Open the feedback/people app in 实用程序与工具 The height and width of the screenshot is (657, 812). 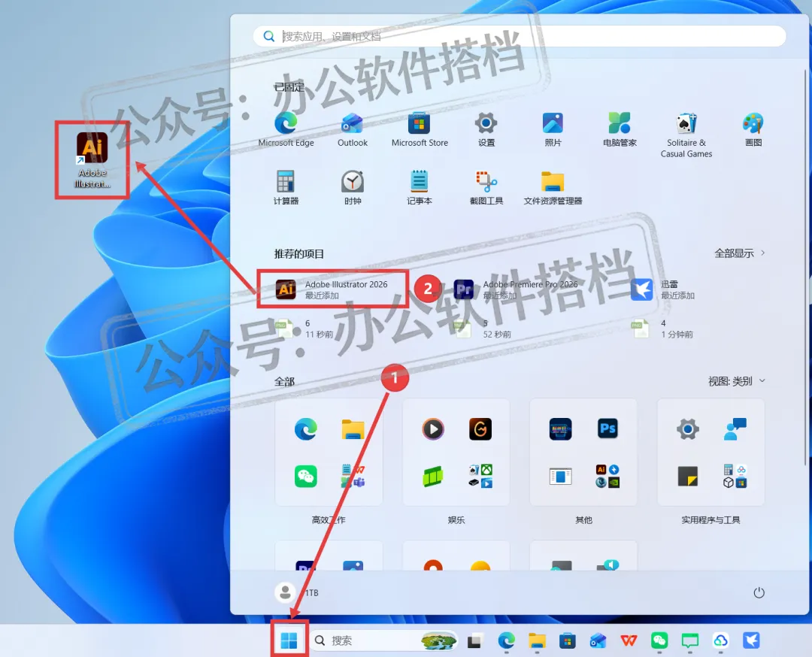[x=735, y=429]
